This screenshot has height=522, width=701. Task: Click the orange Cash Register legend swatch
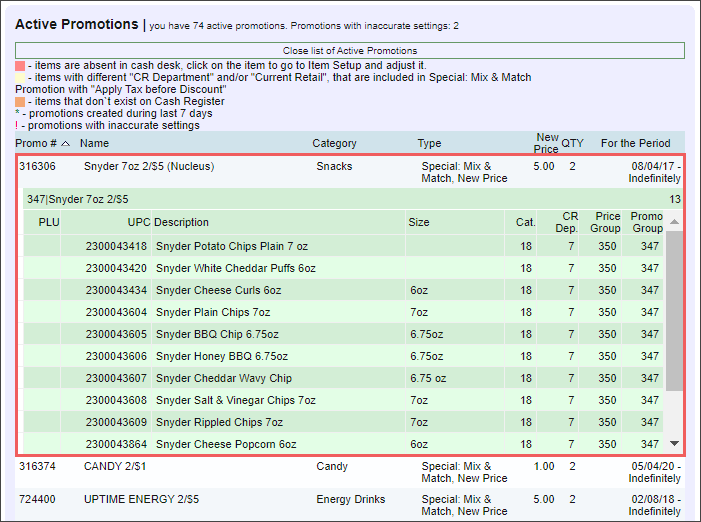(20, 101)
